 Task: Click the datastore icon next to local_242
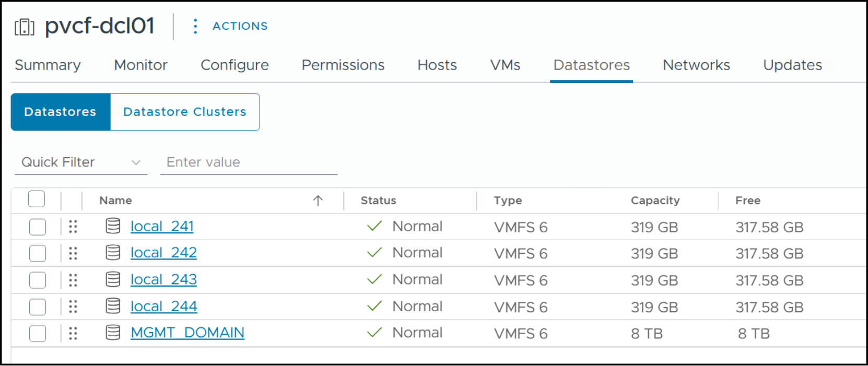pyautogui.click(x=113, y=253)
